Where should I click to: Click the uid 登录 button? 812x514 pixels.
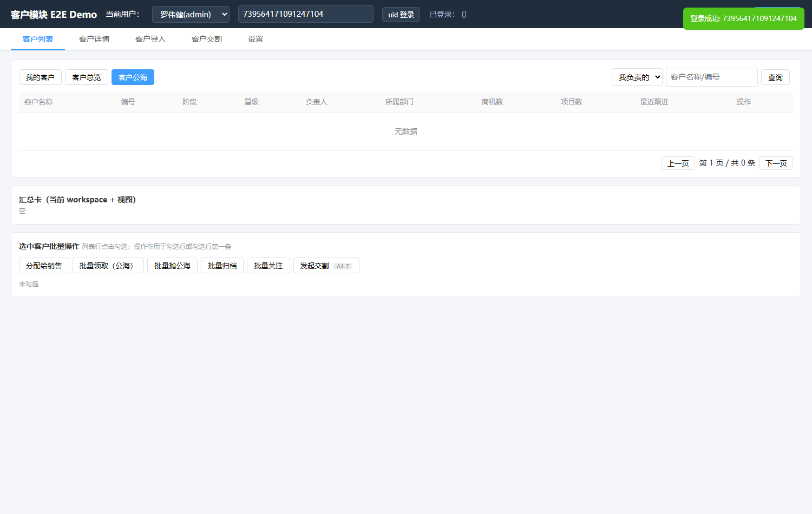tap(401, 15)
